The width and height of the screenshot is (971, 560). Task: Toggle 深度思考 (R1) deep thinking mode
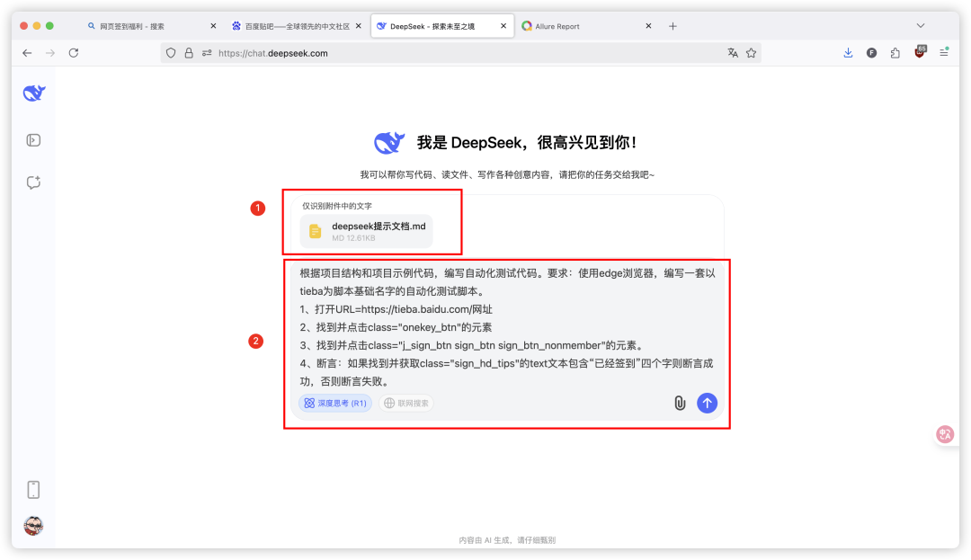[334, 403]
